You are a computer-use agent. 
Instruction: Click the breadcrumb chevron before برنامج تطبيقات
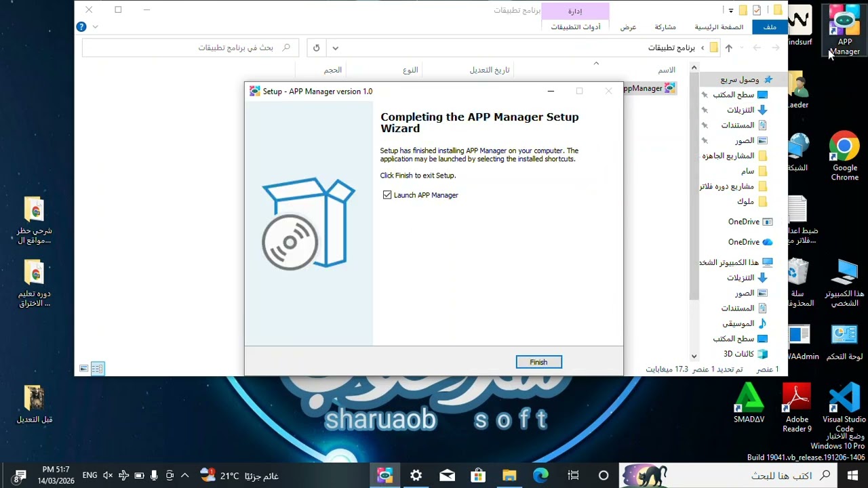[x=703, y=48]
